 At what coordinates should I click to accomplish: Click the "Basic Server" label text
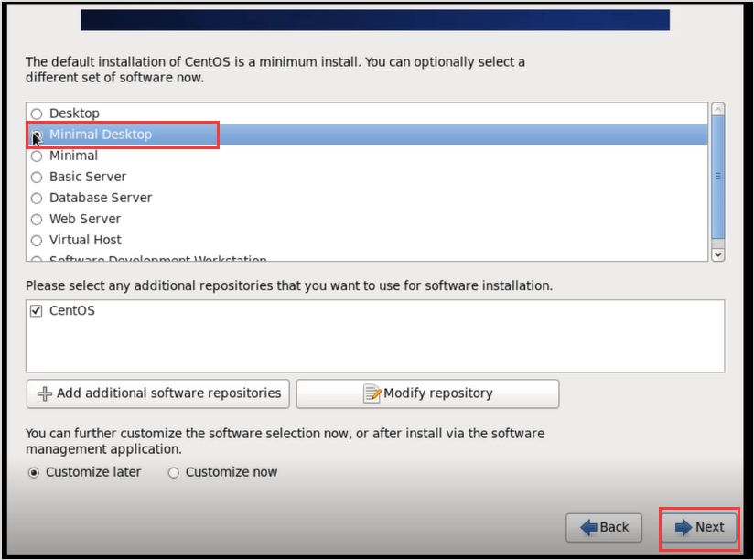[x=88, y=177]
